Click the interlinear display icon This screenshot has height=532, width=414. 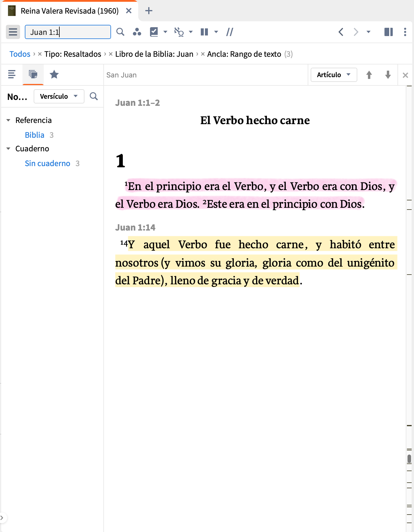(x=179, y=32)
